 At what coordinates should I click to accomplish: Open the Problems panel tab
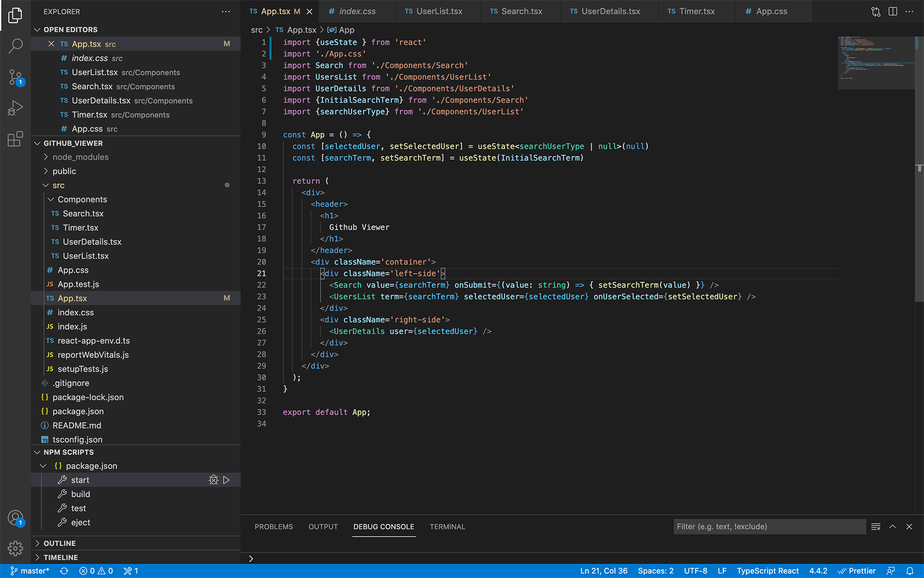coord(274,527)
